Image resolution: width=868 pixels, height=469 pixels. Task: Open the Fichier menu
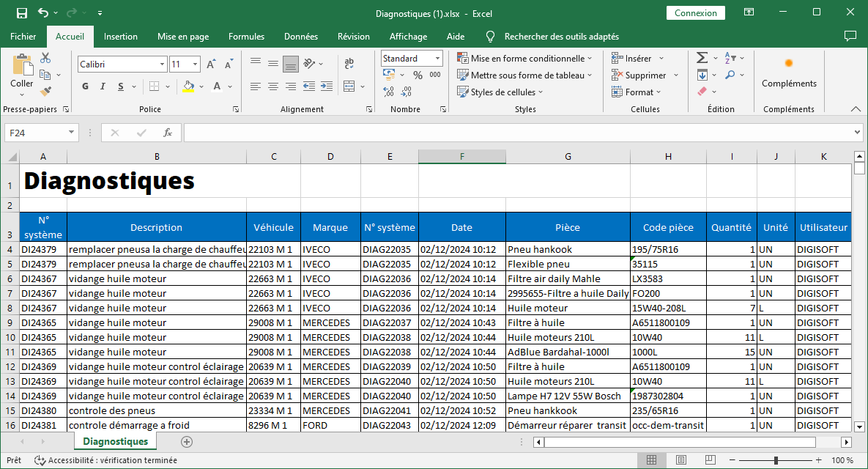23,37
